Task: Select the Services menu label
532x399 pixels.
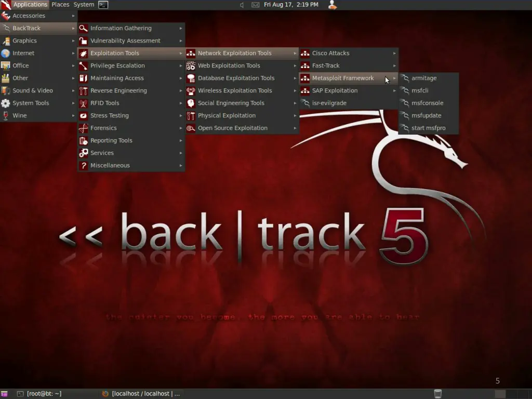Action: coord(102,153)
